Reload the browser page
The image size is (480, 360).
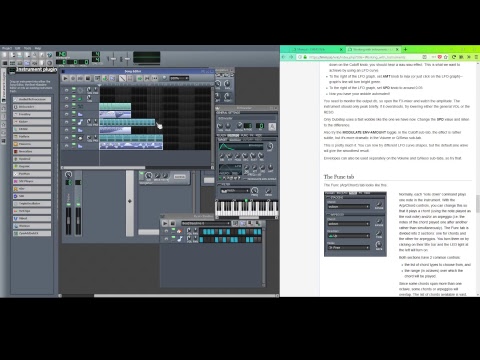tap(454, 57)
